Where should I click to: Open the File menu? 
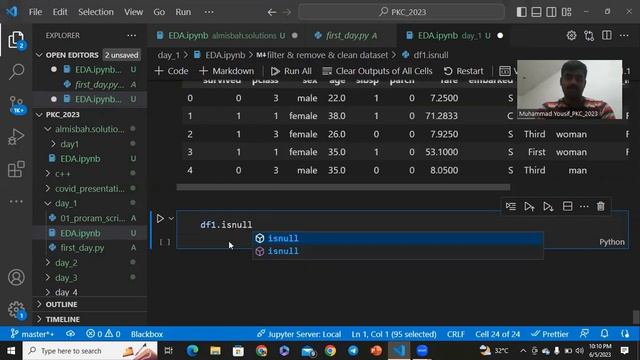[36, 12]
